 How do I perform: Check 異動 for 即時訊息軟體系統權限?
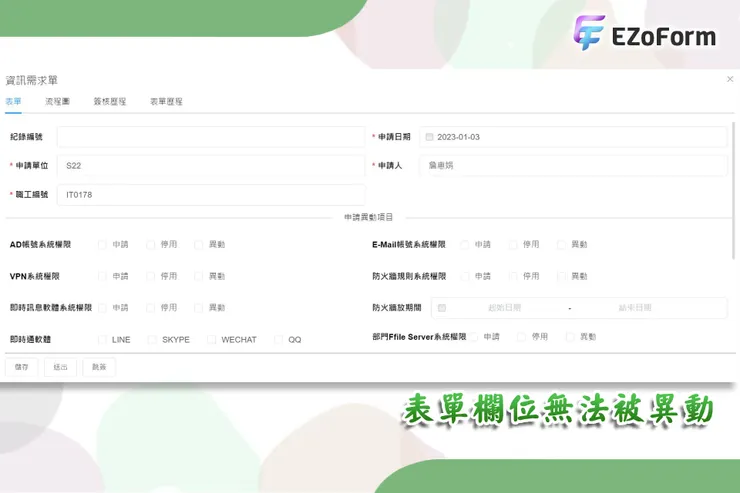click(x=199, y=308)
